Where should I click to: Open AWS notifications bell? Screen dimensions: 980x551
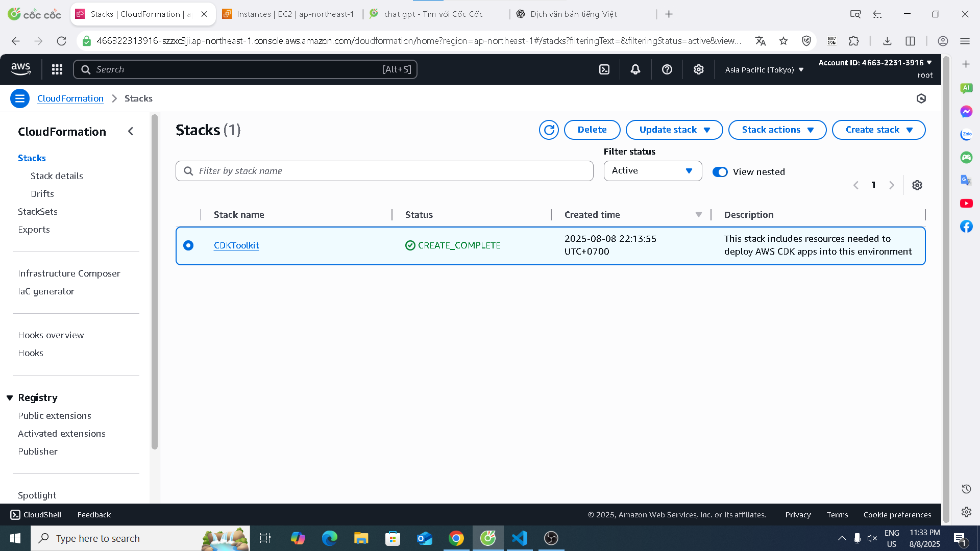(x=635, y=69)
